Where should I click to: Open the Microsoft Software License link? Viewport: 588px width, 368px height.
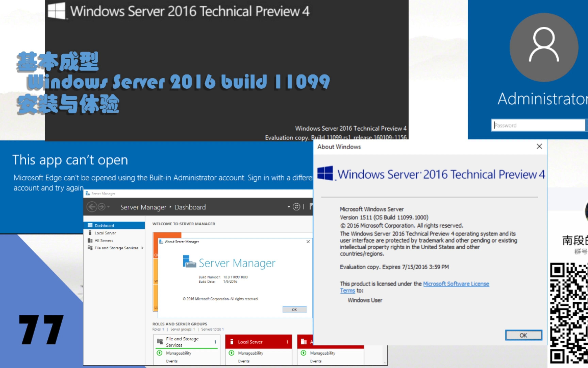pos(456,284)
